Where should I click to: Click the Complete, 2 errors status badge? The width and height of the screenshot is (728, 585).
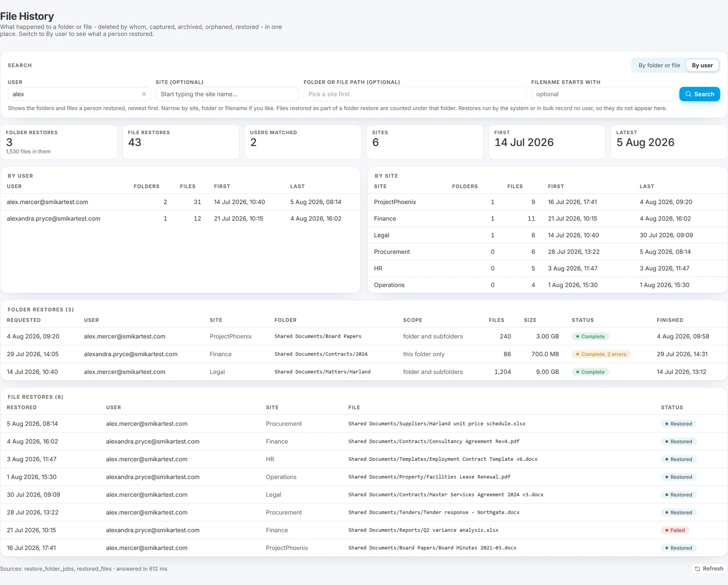point(601,354)
